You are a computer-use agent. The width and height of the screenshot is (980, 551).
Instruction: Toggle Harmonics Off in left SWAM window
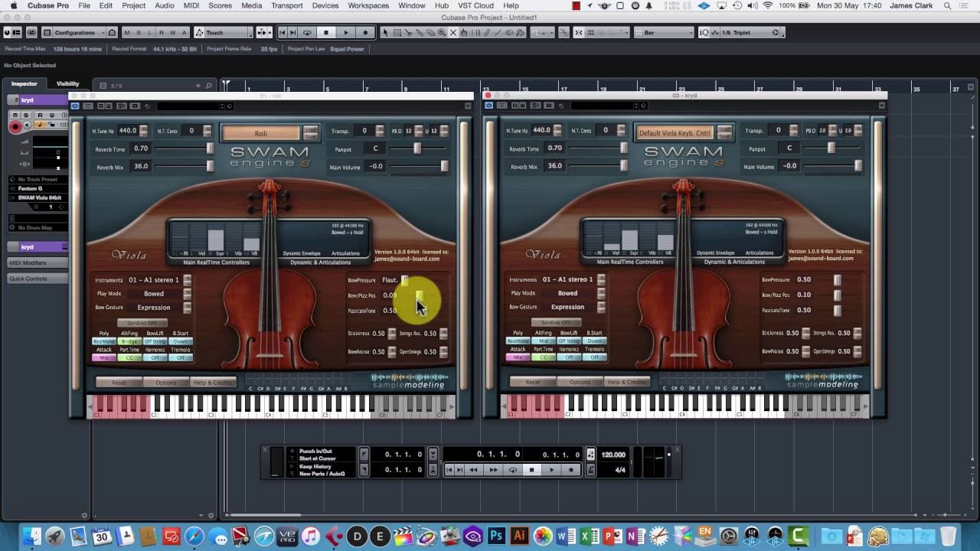point(155,357)
